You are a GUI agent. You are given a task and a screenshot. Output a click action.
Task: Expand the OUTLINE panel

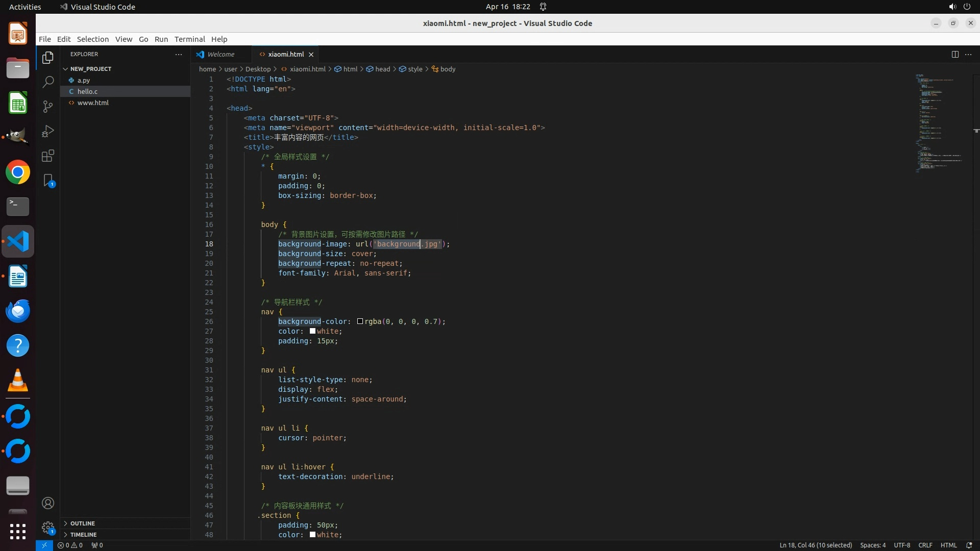pyautogui.click(x=82, y=523)
